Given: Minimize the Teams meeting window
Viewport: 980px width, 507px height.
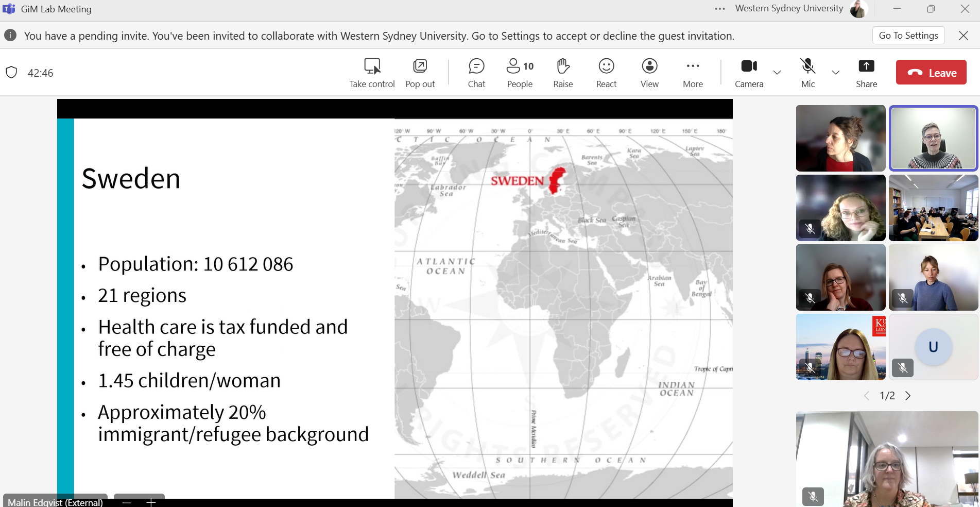Looking at the screenshot, I should 897,9.
